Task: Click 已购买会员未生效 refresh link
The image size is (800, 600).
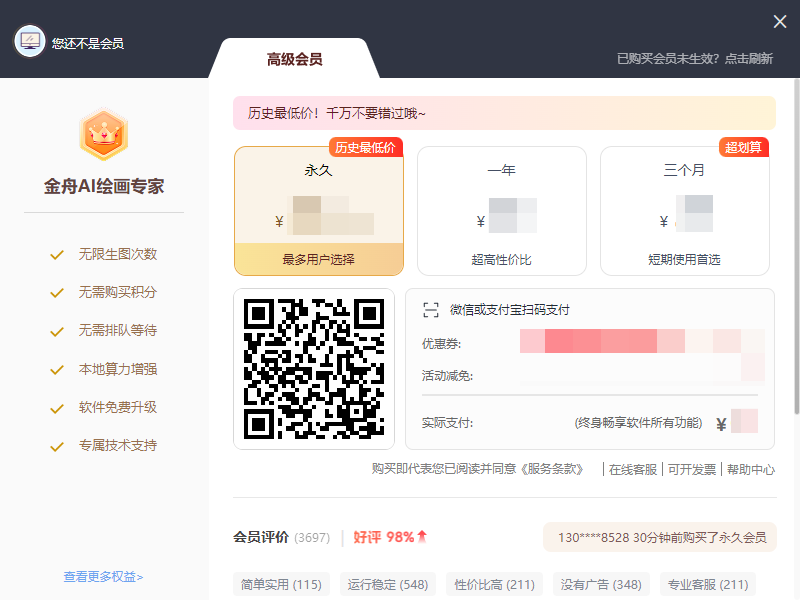Action: coord(694,59)
